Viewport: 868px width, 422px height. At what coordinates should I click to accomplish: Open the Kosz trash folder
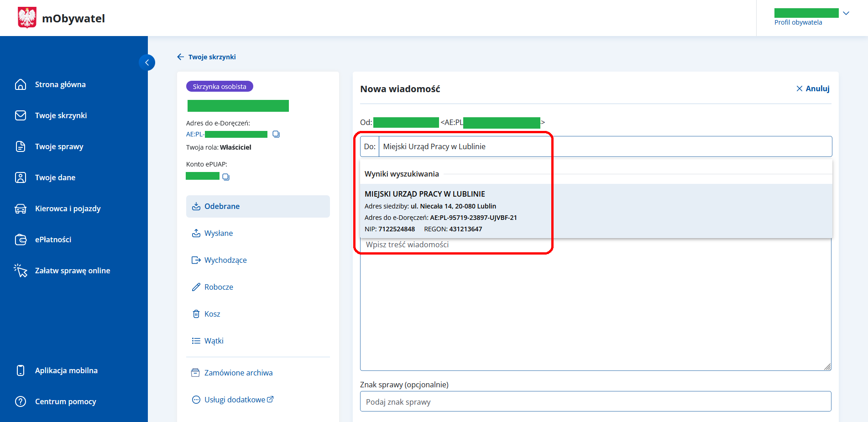[212, 314]
